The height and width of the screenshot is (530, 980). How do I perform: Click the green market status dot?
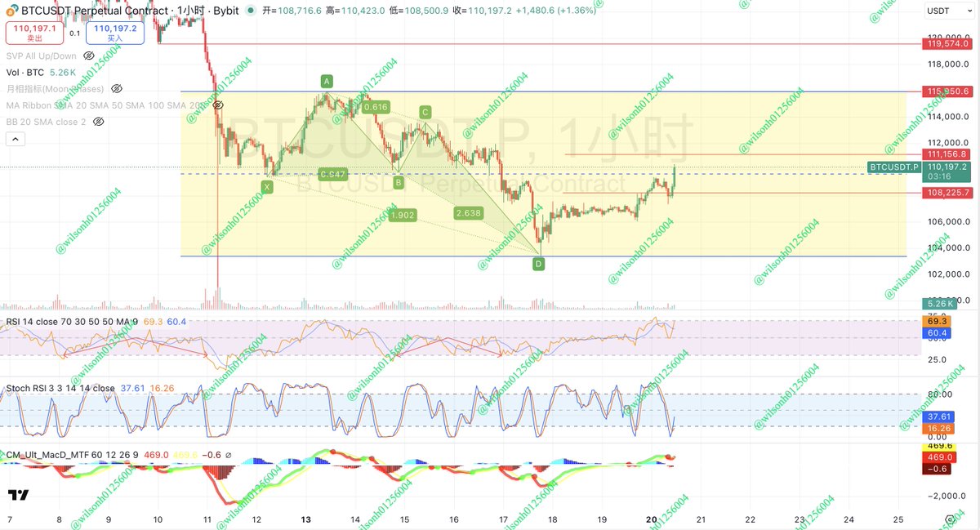tap(250, 10)
